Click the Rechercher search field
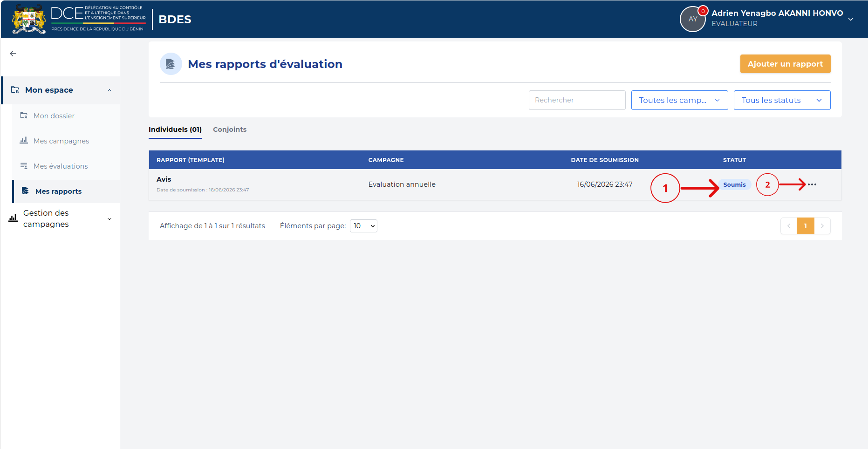The image size is (868, 449). pos(577,100)
